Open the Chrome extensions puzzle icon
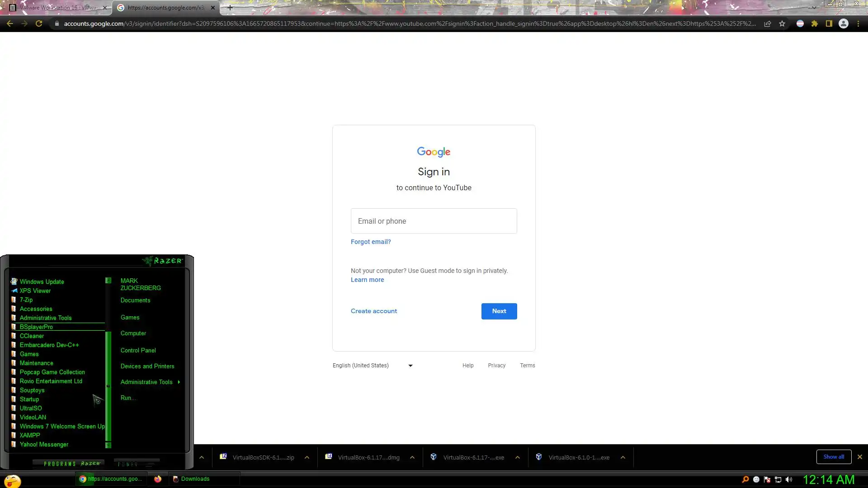The width and height of the screenshot is (868, 488). coord(815,23)
